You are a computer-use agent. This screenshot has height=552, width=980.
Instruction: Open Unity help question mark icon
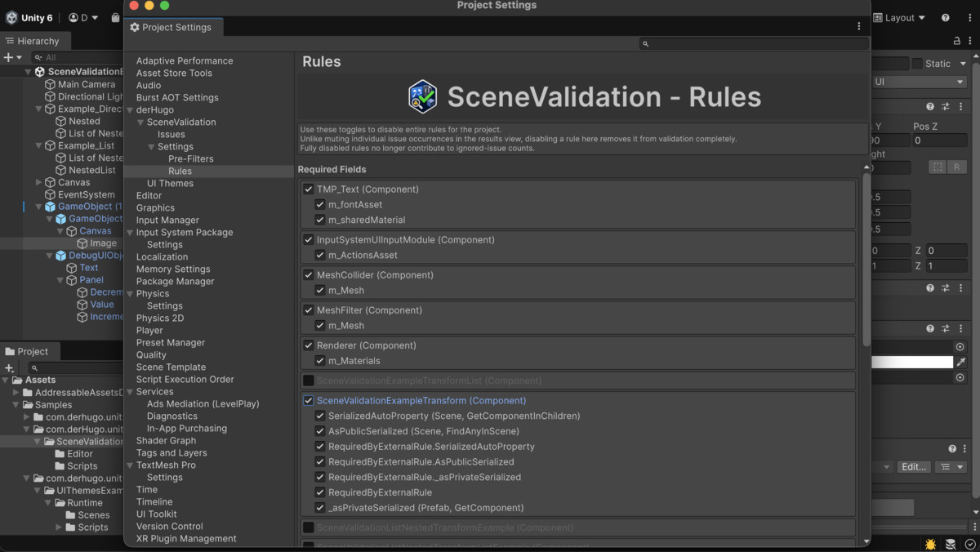point(945,17)
